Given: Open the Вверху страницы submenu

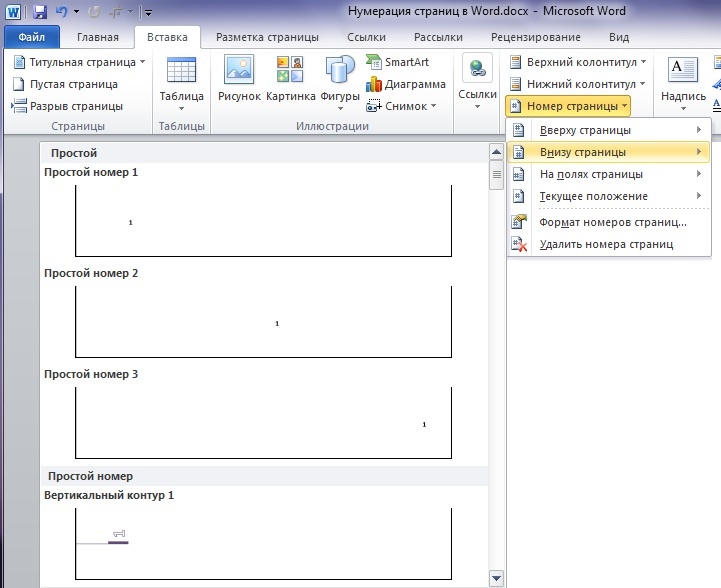Looking at the screenshot, I should point(609,130).
